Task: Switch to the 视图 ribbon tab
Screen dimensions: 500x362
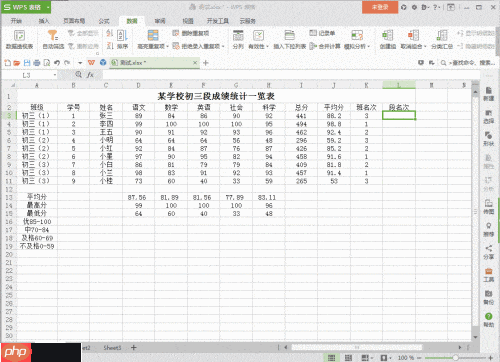Action: pos(188,21)
